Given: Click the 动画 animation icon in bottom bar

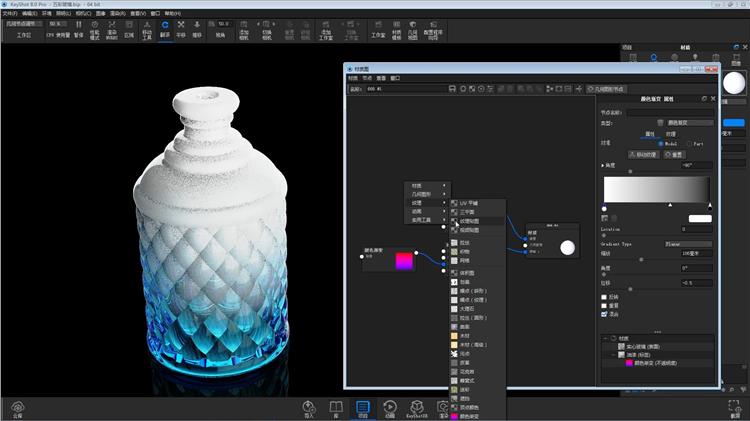Looking at the screenshot, I should (x=389, y=408).
